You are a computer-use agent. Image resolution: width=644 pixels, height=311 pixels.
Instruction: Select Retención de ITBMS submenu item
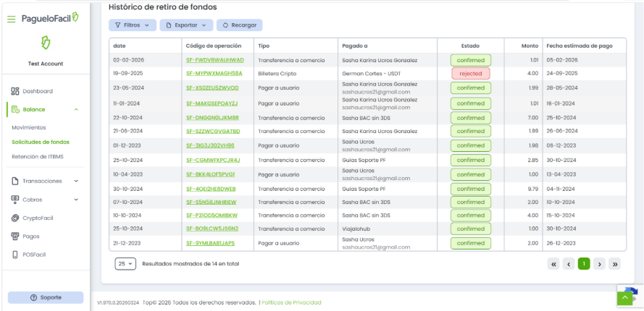(38, 156)
